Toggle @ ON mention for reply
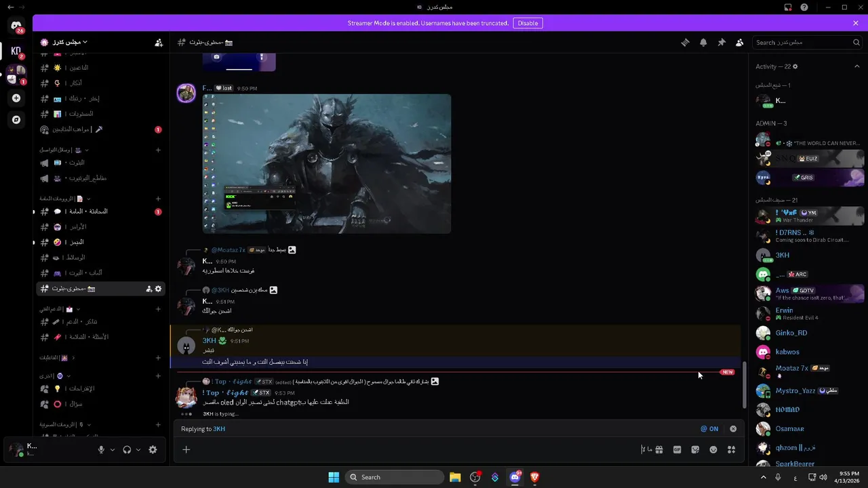The width and height of the screenshot is (868, 488). coord(709,429)
